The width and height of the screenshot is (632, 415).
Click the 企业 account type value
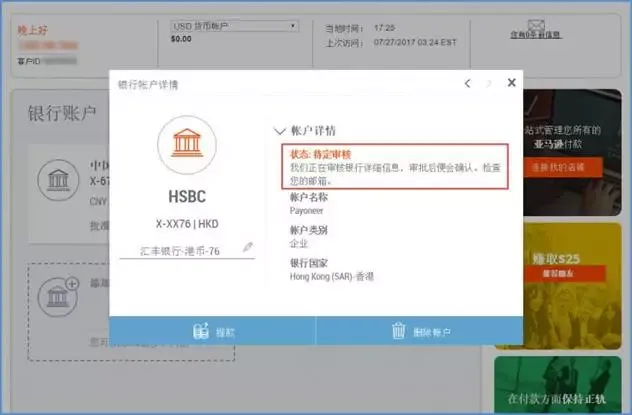pos(299,243)
